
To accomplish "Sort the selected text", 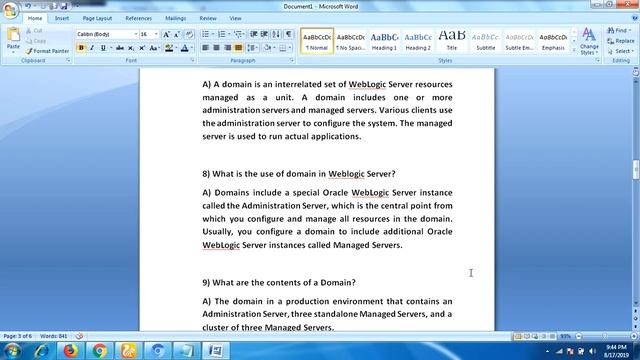I will pos(276,34).
